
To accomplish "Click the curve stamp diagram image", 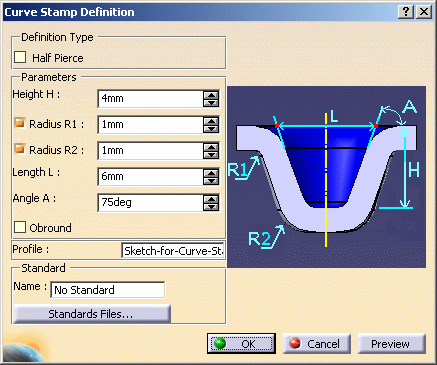I will 326,177.
